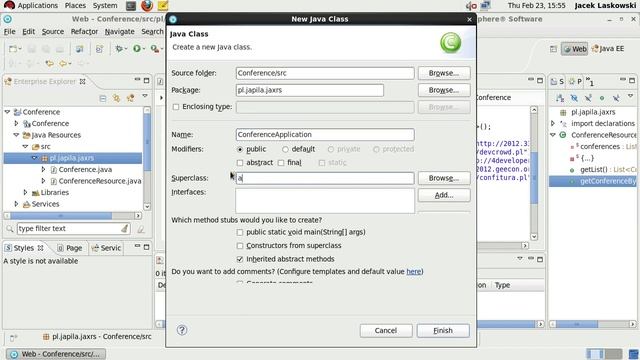The height and width of the screenshot is (360, 640).
Task: Click Hide Fields icon in Outline toolbar
Action: click(574, 98)
